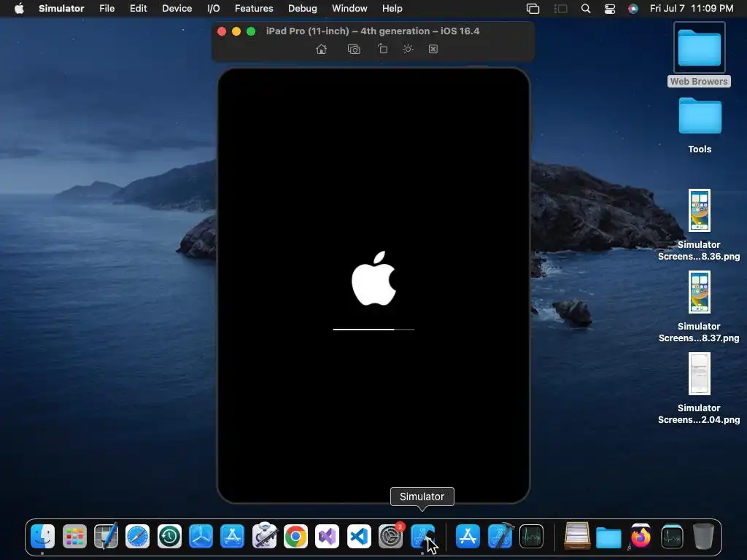Image resolution: width=747 pixels, height=560 pixels.
Task: Launch Google Chrome from the Dock
Action: (x=295, y=537)
